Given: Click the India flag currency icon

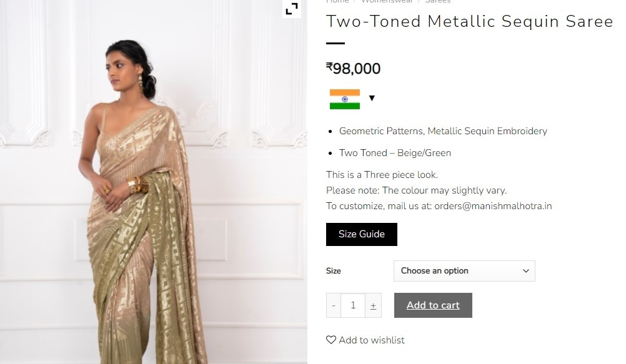Looking at the screenshot, I should click(344, 99).
